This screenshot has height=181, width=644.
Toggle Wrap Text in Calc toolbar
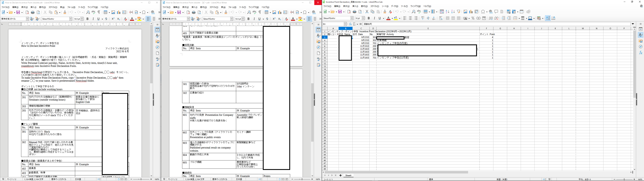pos(441,18)
